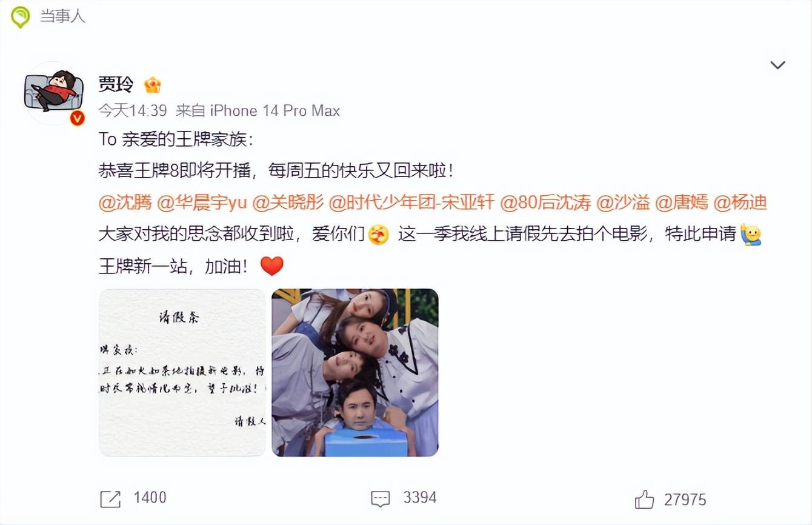Like the post with thumbs-up icon
The width and height of the screenshot is (812, 525).
pos(645,500)
